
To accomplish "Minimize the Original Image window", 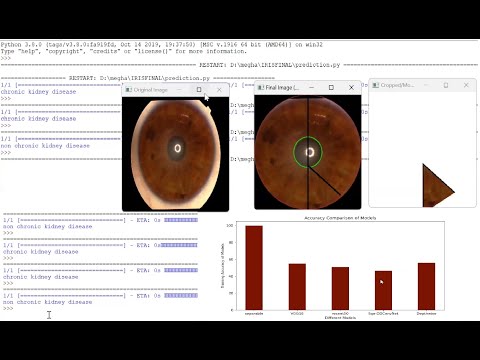I will tap(179, 90).
